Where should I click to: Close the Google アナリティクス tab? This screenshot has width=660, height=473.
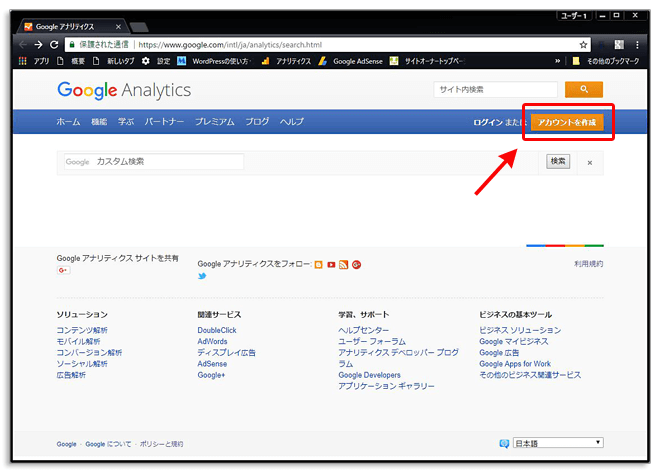(118, 27)
